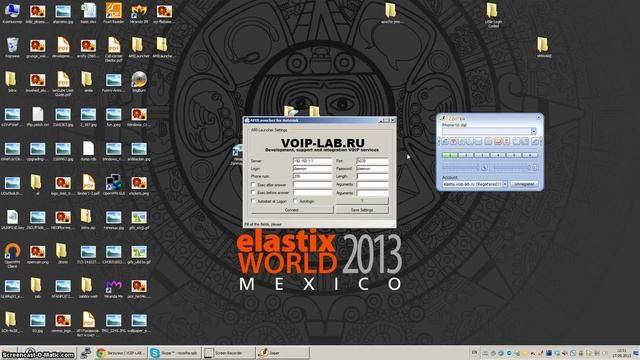Viewport: 640px width, 360px height.
Task: Click the system tray clock
Action: click(x=622, y=353)
